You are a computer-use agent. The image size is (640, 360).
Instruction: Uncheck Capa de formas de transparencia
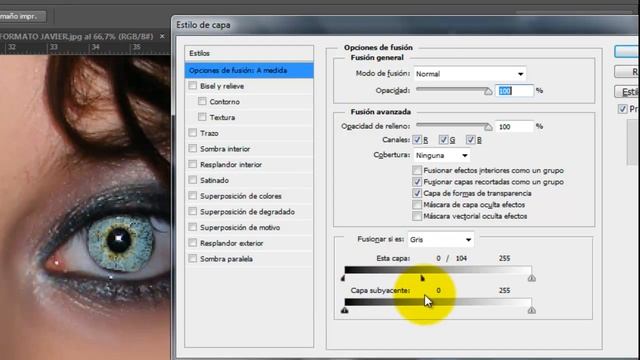tap(417, 193)
